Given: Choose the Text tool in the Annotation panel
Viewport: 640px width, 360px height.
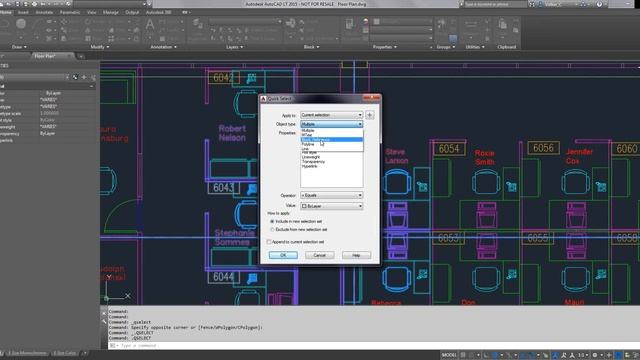Looking at the screenshot, I should [x=150, y=25].
